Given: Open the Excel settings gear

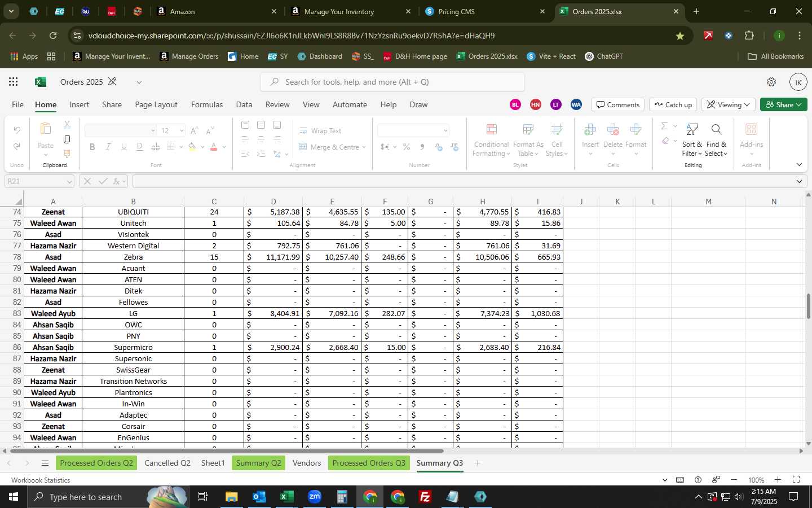Looking at the screenshot, I should (x=771, y=82).
